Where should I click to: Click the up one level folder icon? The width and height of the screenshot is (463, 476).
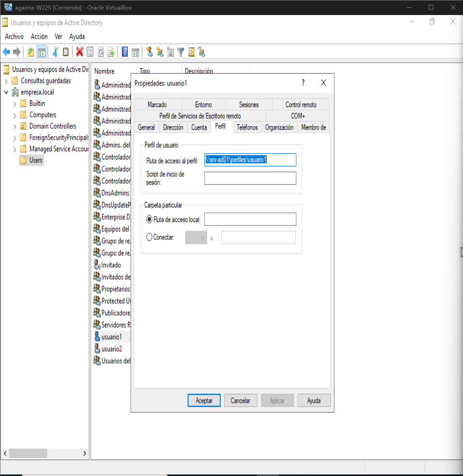point(31,52)
